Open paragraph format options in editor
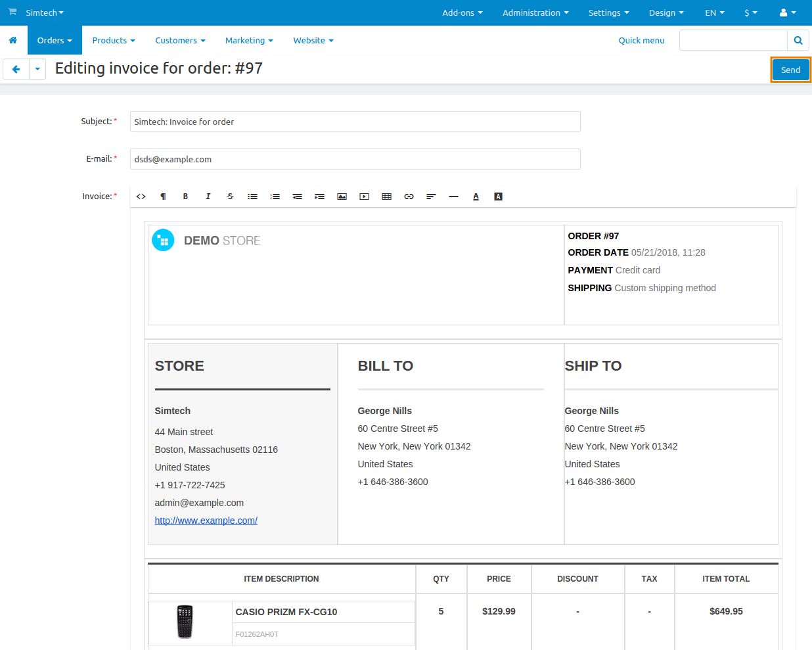 point(164,197)
